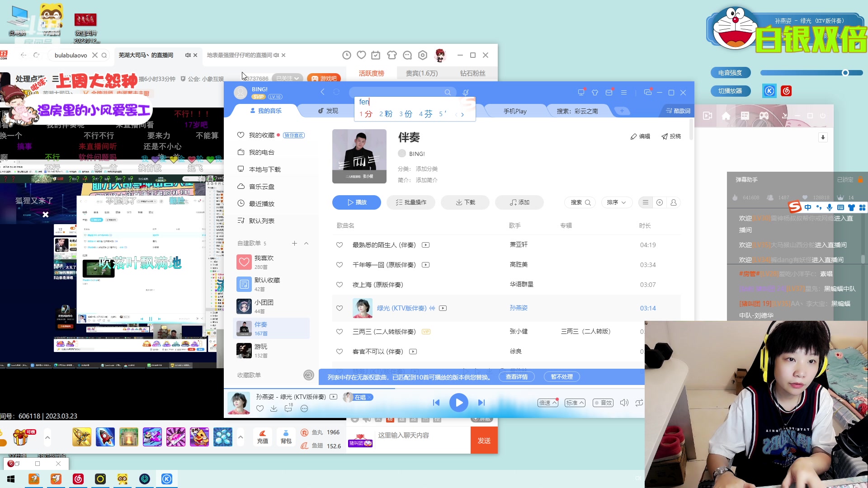Expand the 倍速 playback speed menu
The height and width of the screenshot is (488, 868).
(x=548, y=403)
